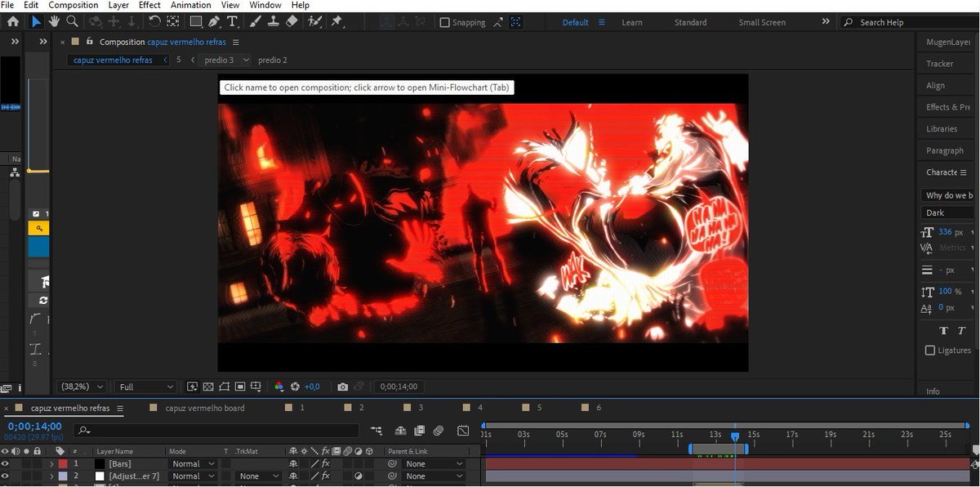Enable the Snapping checkbox

pyautogui.click(x=445, y=22)
